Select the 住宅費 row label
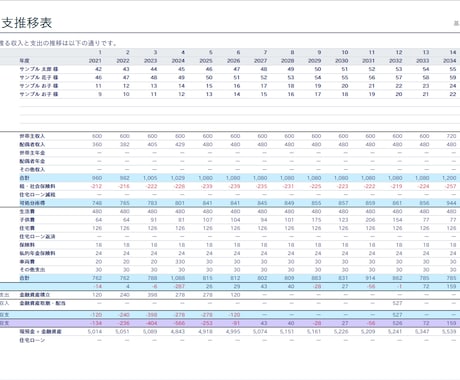This screenshot has width=460, height=380. 27,228
